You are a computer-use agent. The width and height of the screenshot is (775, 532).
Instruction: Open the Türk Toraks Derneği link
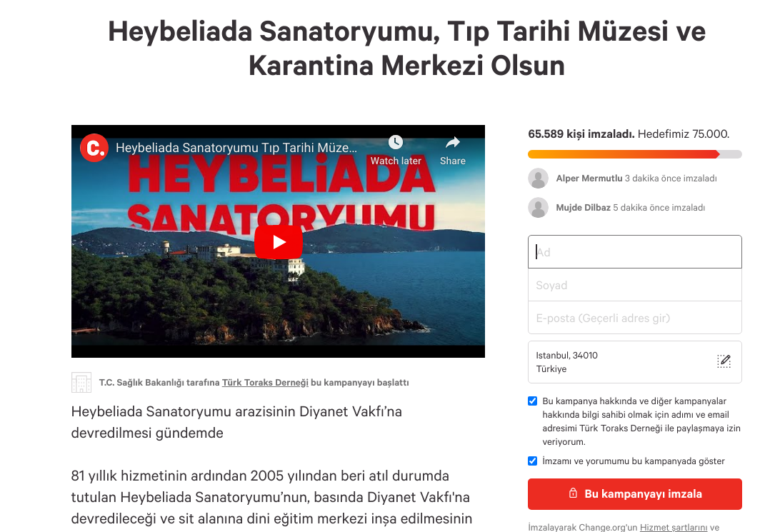tap(265, 382)
